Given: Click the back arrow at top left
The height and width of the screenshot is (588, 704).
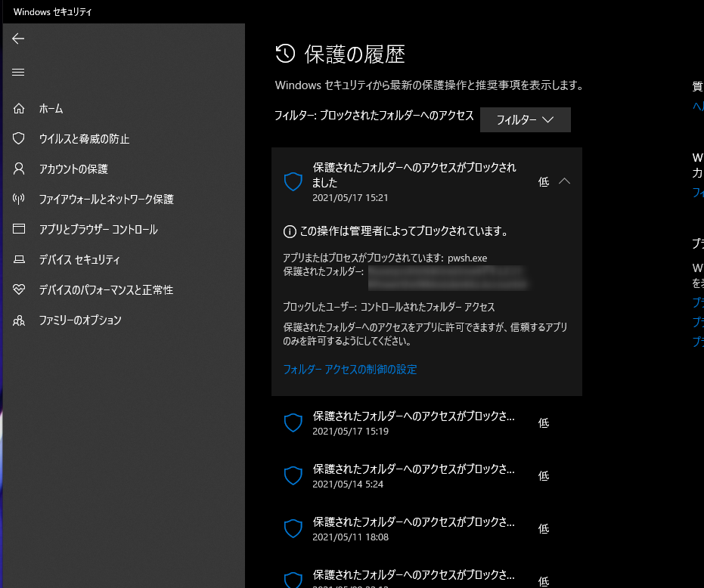Looking at the screenshot, I should click(x=18, y=39).
